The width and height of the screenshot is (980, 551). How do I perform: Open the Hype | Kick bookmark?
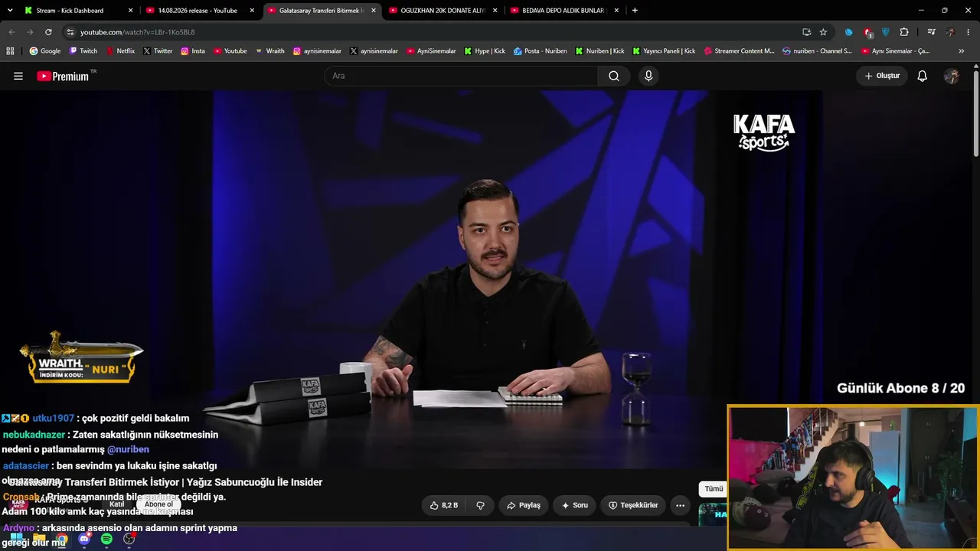[485, 51]
